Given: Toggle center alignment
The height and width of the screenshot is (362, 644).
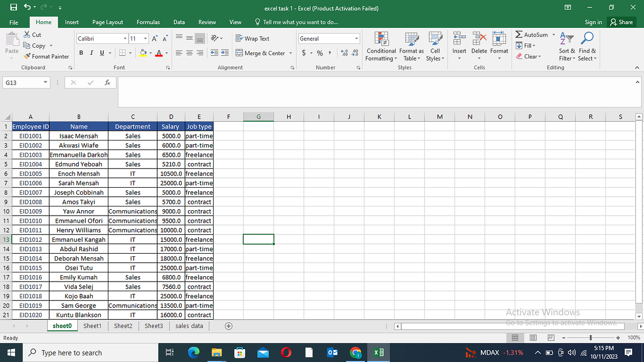Looking at the screenshot, I should click(x=189, y=53).
